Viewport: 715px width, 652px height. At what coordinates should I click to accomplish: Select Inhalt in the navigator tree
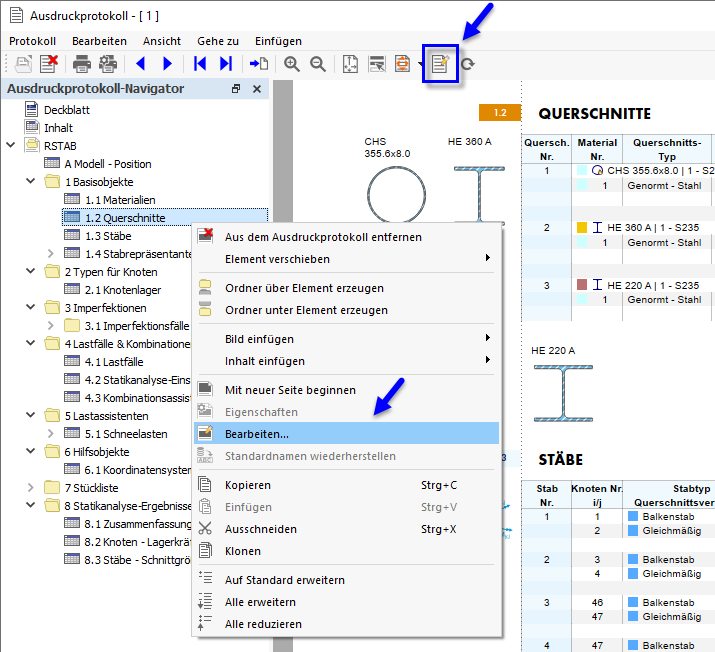pyautogui.click(x=58, y=128)
